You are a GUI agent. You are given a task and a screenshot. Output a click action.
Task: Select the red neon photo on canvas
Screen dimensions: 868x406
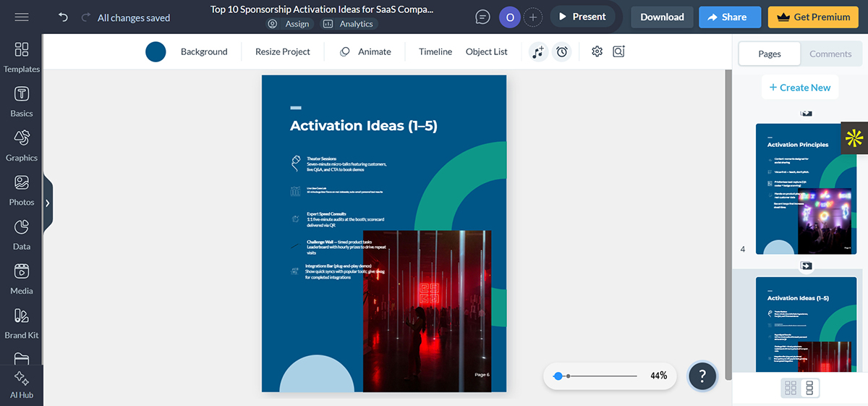click(427, 311)
